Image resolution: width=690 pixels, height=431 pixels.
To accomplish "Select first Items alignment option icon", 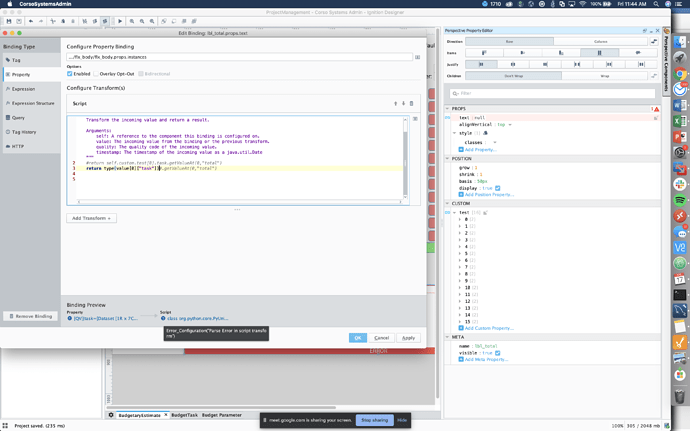I will click(x=484, y=53).
